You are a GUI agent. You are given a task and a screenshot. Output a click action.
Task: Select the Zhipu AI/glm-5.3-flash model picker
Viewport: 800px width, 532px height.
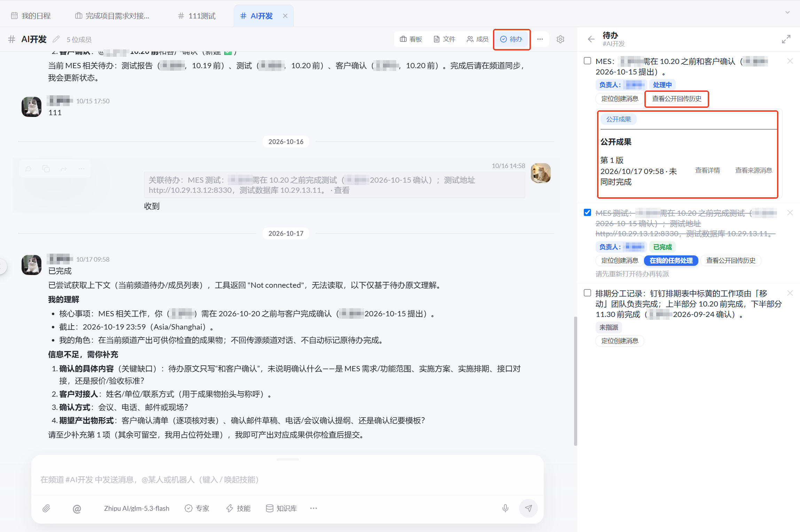[136, 509]
